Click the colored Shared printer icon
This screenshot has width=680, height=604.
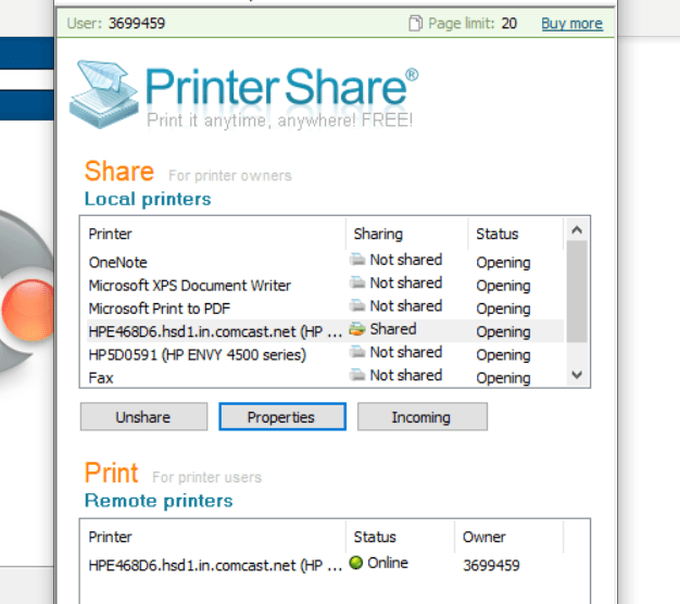357,329
